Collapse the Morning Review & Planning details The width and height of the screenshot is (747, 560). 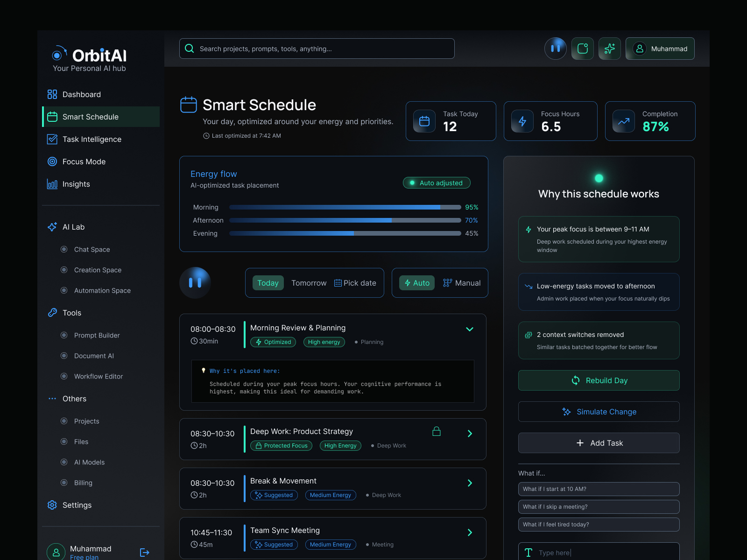[470, 329]
